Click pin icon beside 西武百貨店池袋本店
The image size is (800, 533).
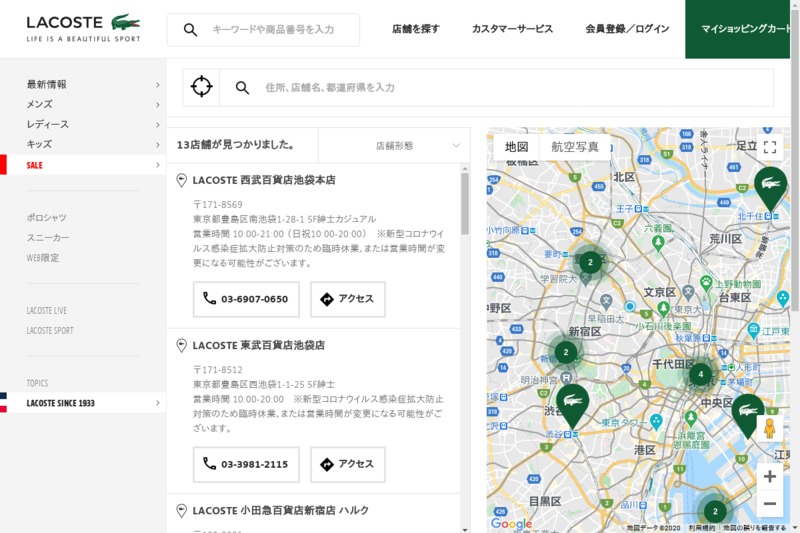(181, 180)
